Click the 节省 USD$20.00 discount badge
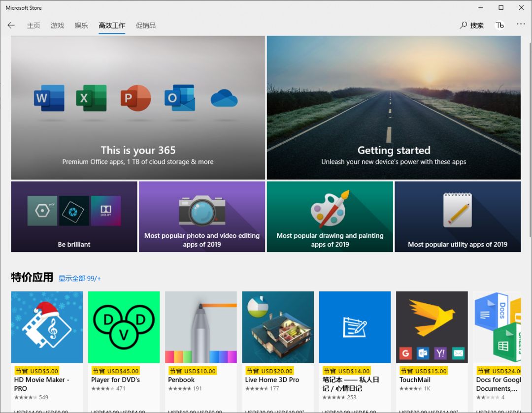 click(270, 371)
